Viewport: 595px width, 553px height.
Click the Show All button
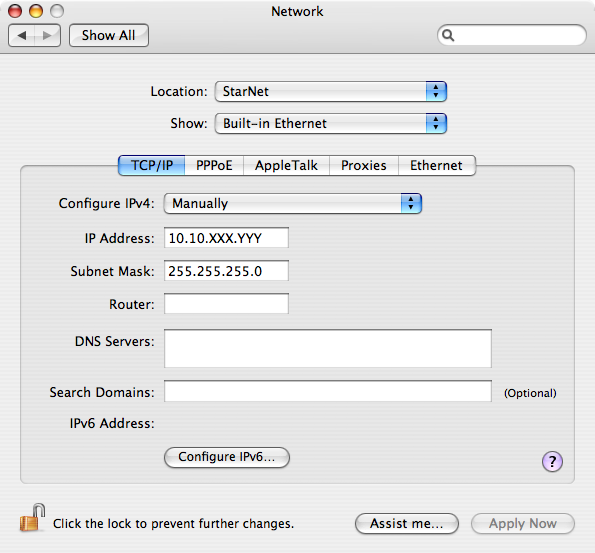coord(109,36)
